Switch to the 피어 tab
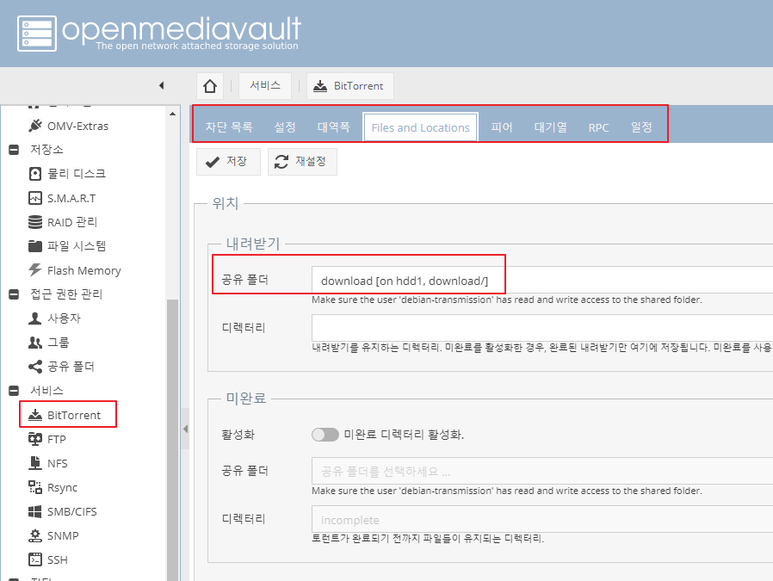The height and width of the screenshot is (581, 773). coord(501,127)
